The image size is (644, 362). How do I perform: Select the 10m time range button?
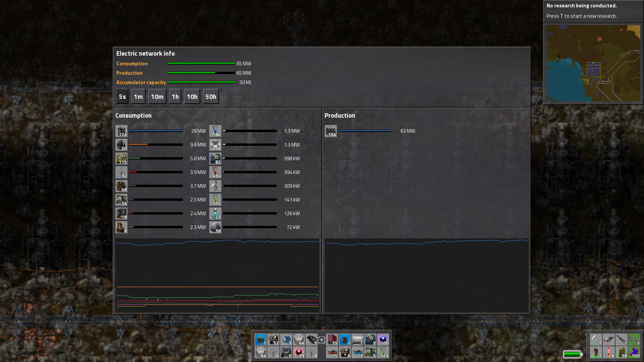157,97
